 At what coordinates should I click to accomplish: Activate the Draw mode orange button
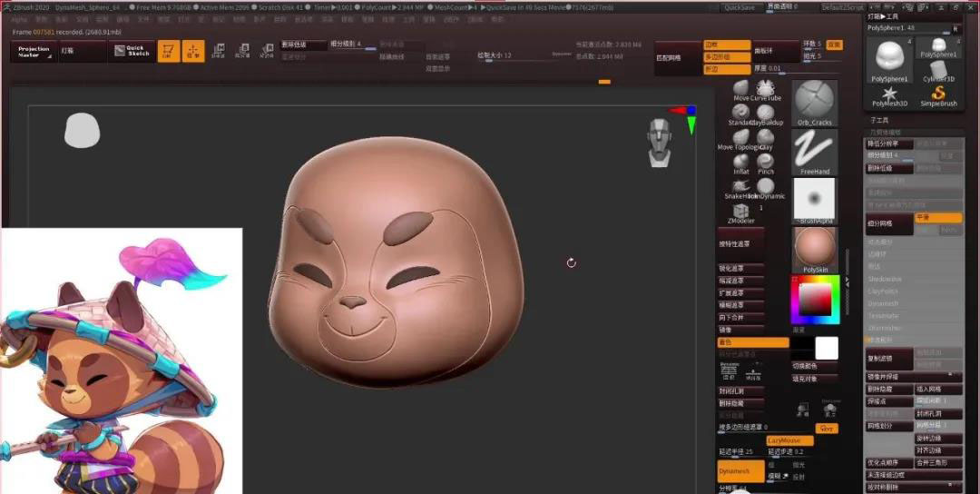click(193, 51)
